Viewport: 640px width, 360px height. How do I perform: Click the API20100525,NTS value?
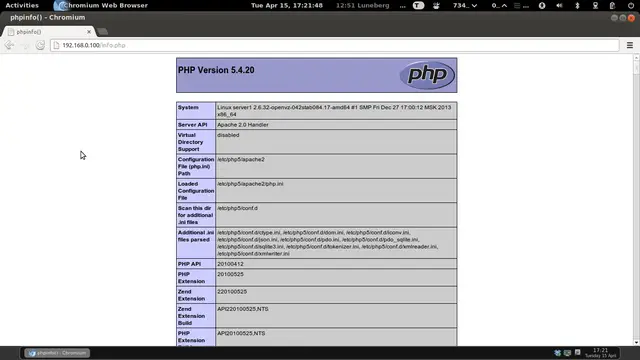[241, 333]
